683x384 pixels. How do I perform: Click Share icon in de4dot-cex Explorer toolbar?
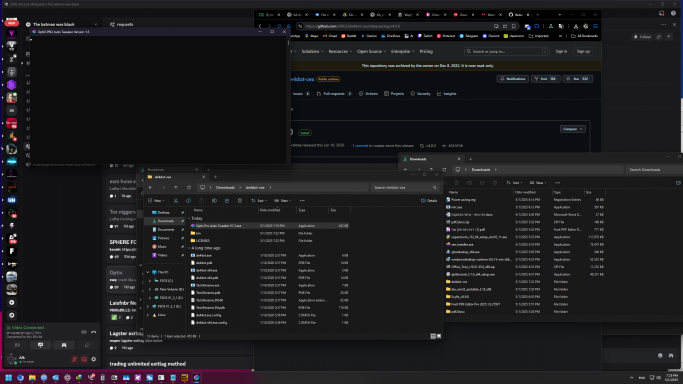227,201
